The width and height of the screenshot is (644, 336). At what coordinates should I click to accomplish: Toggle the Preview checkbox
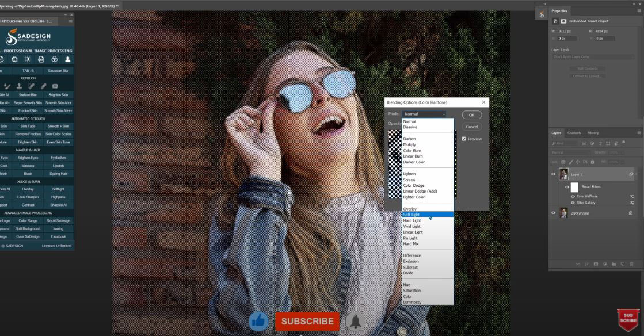click(x=464, y=139)
